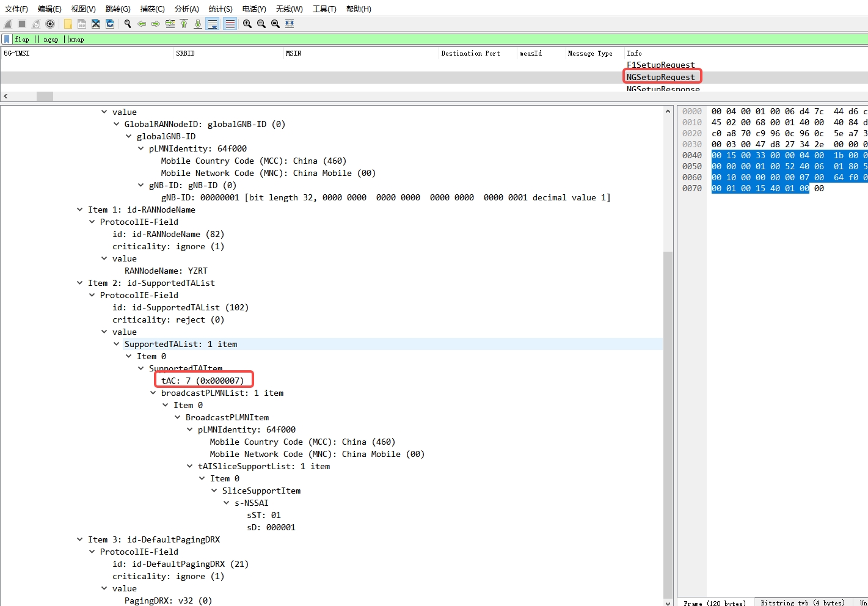Open the 统计(S) menu

[x=221, y=9]
